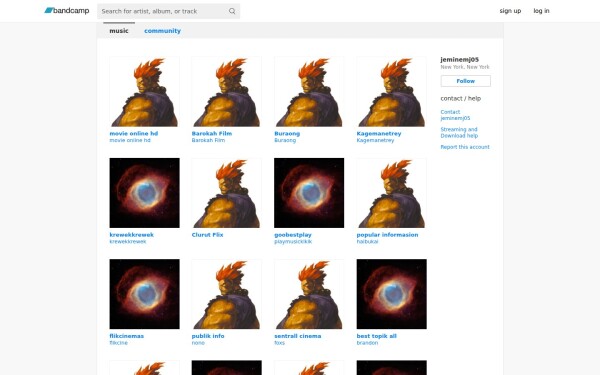Click Report this account link
Screen dimensions: 600x375
465,147
